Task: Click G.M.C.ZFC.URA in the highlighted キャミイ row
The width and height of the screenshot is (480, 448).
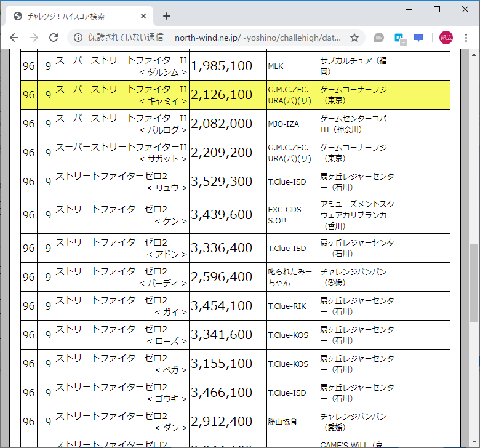Action: pyautogui.click(x=289, y=95)
